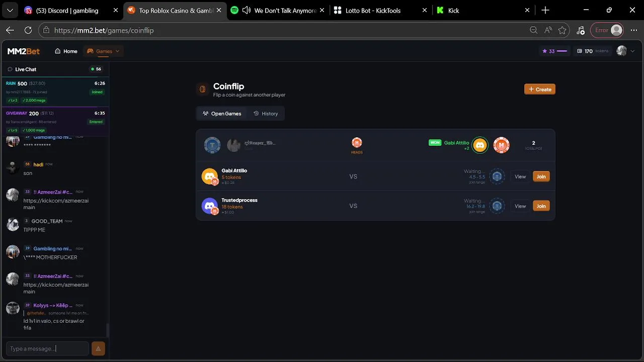Select the Open Games tab
The height and width of the screenshot is (362, 644).
point(222,114)
